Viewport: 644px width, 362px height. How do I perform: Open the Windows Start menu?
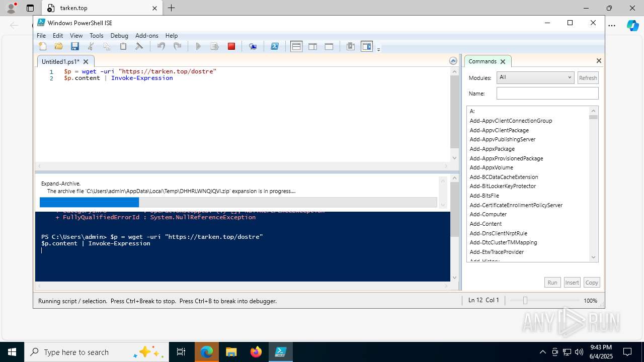pos(12,352)
